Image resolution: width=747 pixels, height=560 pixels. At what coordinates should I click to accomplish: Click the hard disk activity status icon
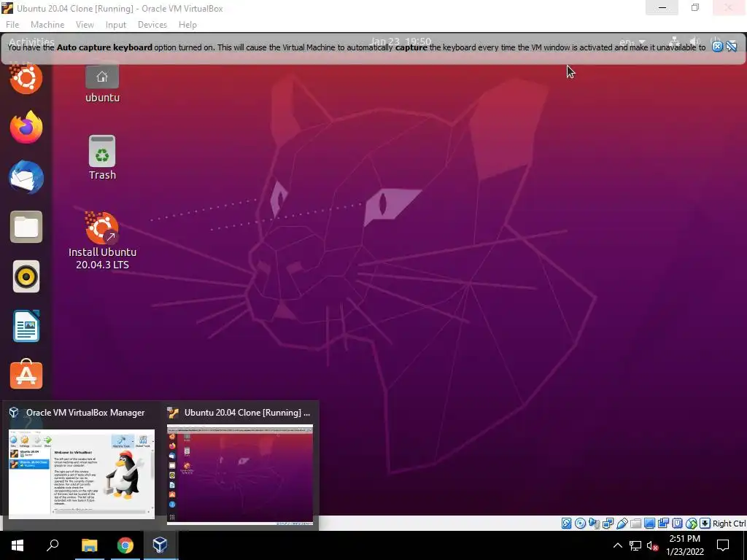click(x=567, y=524)
